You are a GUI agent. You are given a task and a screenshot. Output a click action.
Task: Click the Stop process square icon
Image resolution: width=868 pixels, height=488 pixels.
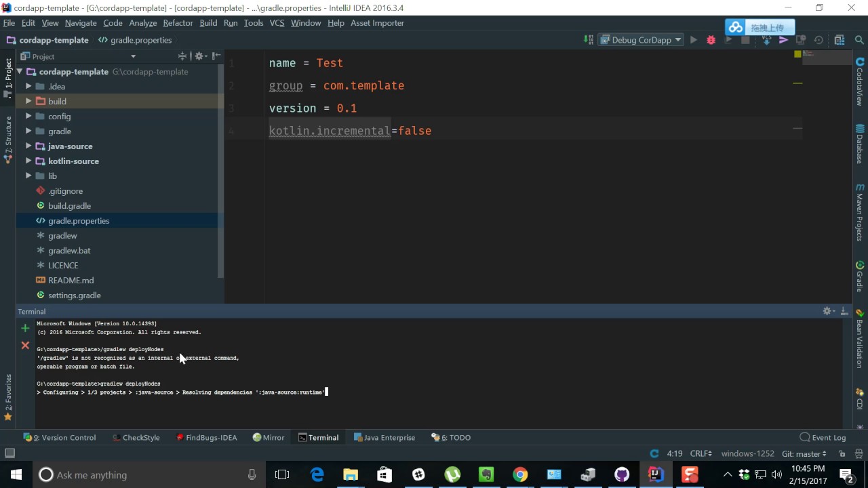tap(746, 40)
